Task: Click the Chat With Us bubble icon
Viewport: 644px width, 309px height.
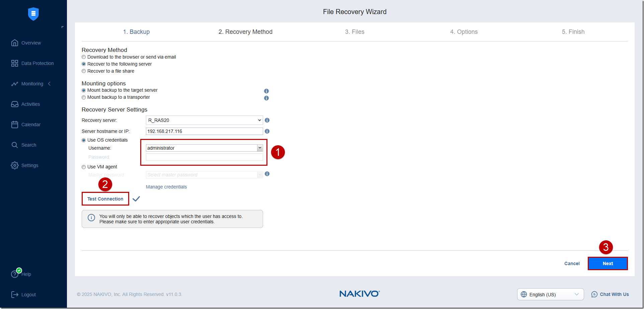Action: point(594,294)
